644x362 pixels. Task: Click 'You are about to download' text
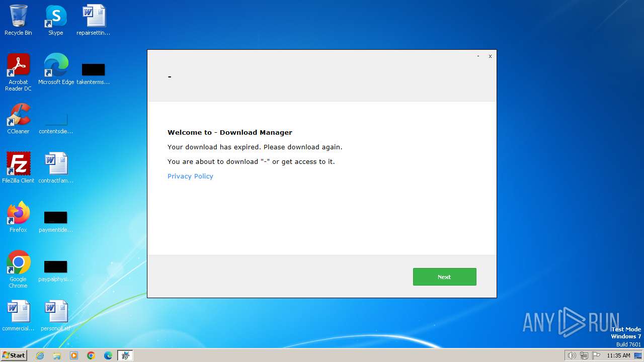[x=251, y=161]
